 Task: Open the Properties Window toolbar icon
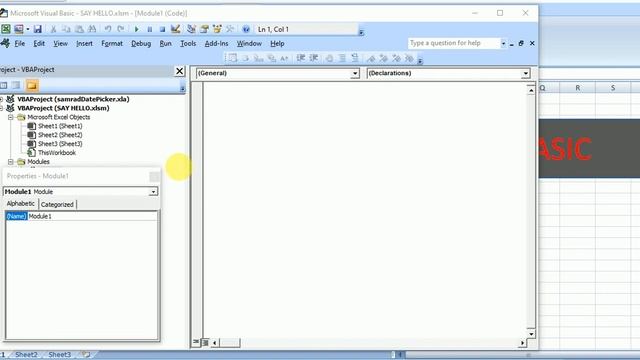[204, 29]
